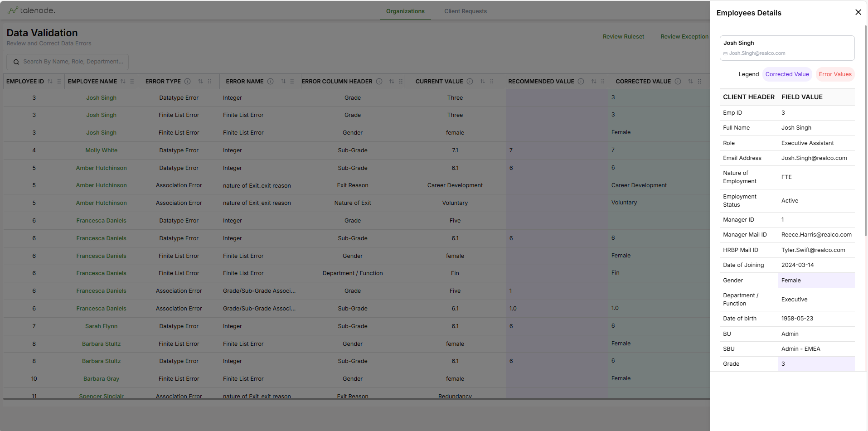
Task: Switch to Organizations tab
Action: [405, 11]
